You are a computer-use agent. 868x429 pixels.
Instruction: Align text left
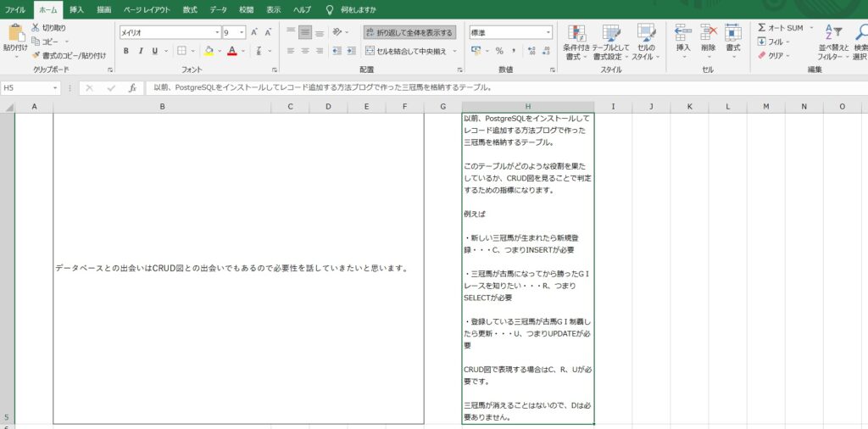tap(291, 51)
